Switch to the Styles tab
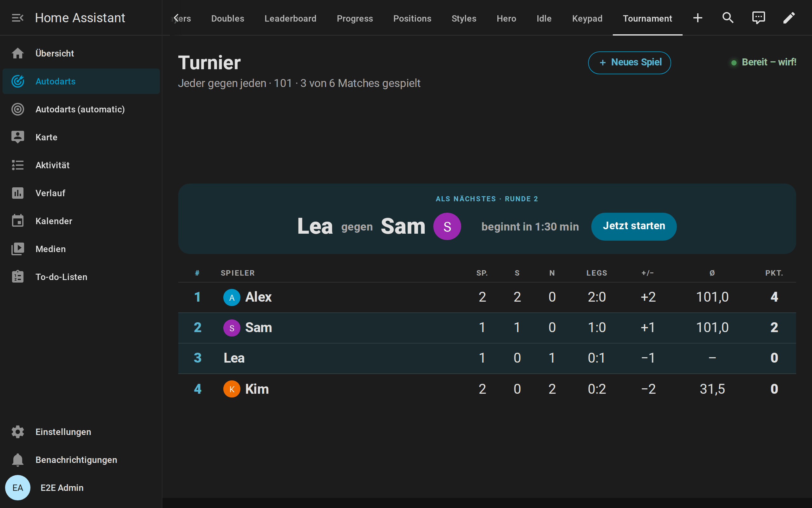The width and height of the screenshot is (812, 508). 464,18
